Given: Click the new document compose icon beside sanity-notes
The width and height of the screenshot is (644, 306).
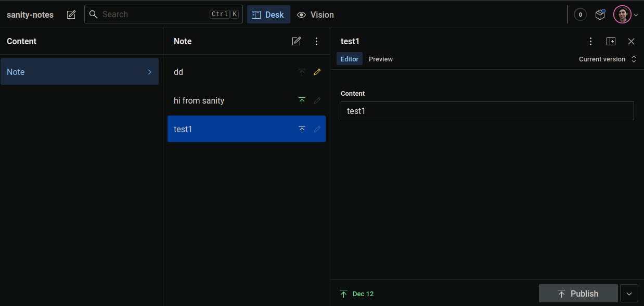Looking at the screenshot, I should pyautogui.click(x=71, y=15).
